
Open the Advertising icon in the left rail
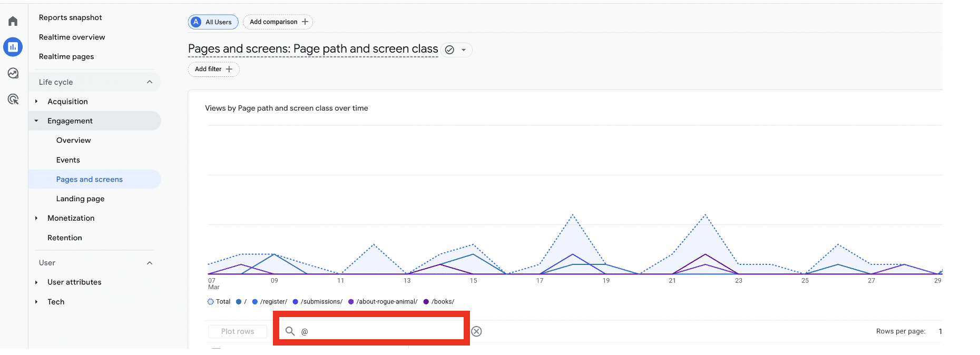13,99
